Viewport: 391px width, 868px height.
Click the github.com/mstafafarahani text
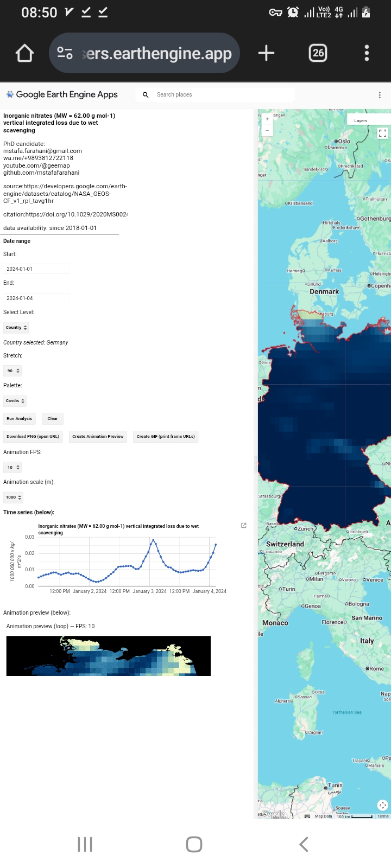(41, 173)
